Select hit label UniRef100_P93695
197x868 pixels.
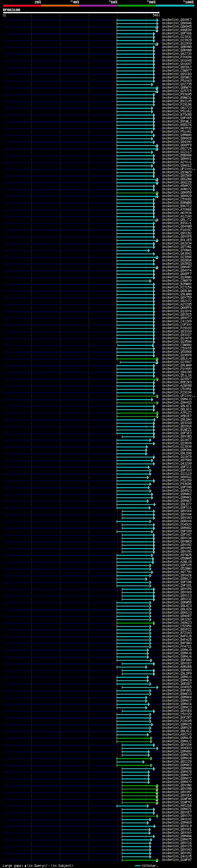click(177, 94)
